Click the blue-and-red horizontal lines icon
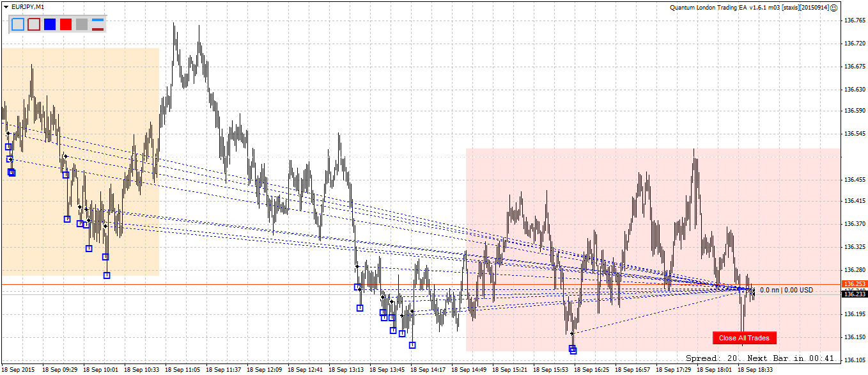Image resolution: width=868 pixels, height=375 pixels. pyautogui.click(x=98, y=24)
